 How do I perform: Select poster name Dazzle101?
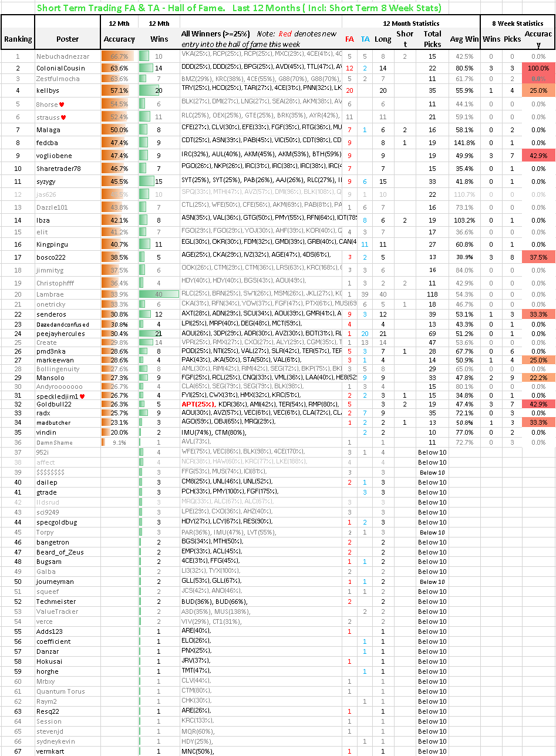point(52,207)
